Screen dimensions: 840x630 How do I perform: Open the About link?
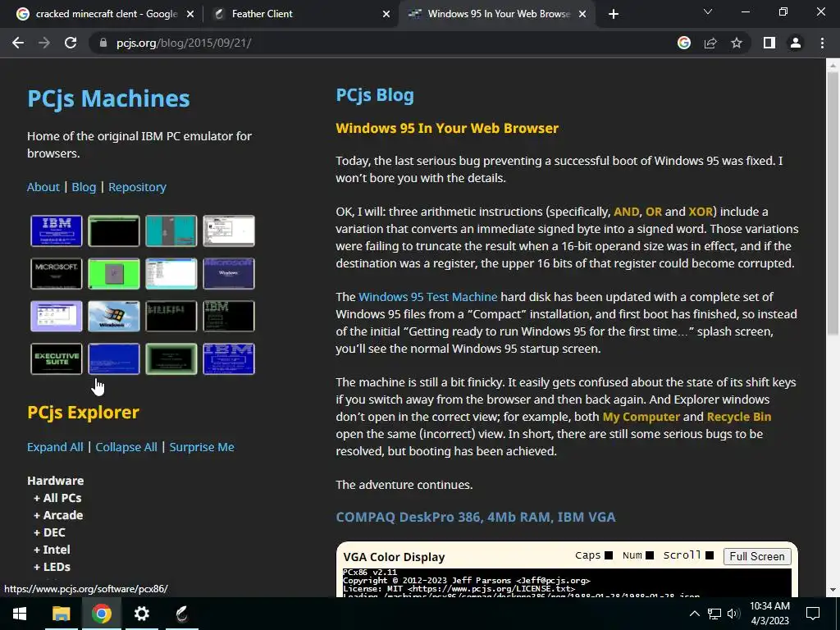pyautogui.click(x=43, y=187)
